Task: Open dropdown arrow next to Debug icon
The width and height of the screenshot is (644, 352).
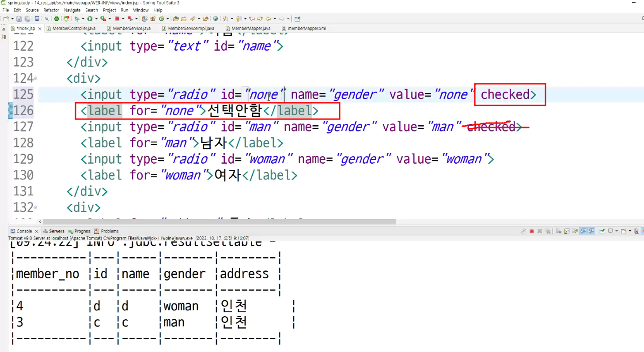Action: click(x=83, y=19)
